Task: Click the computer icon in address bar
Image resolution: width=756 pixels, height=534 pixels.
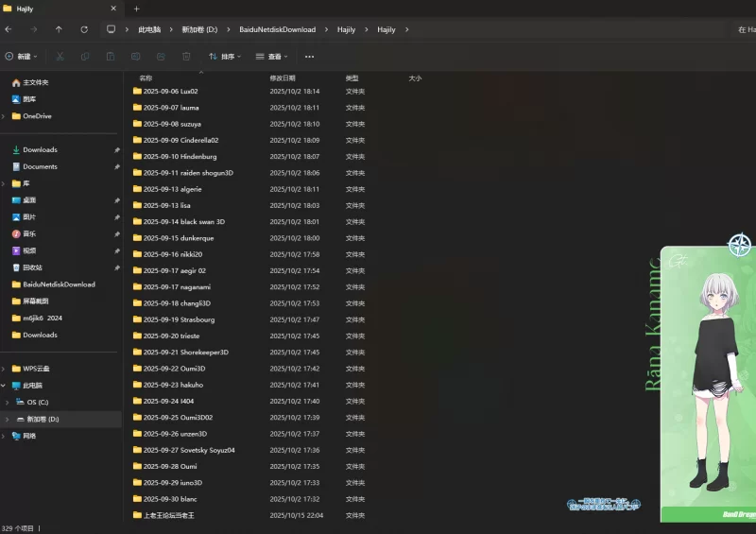Action: coord(111,29)
